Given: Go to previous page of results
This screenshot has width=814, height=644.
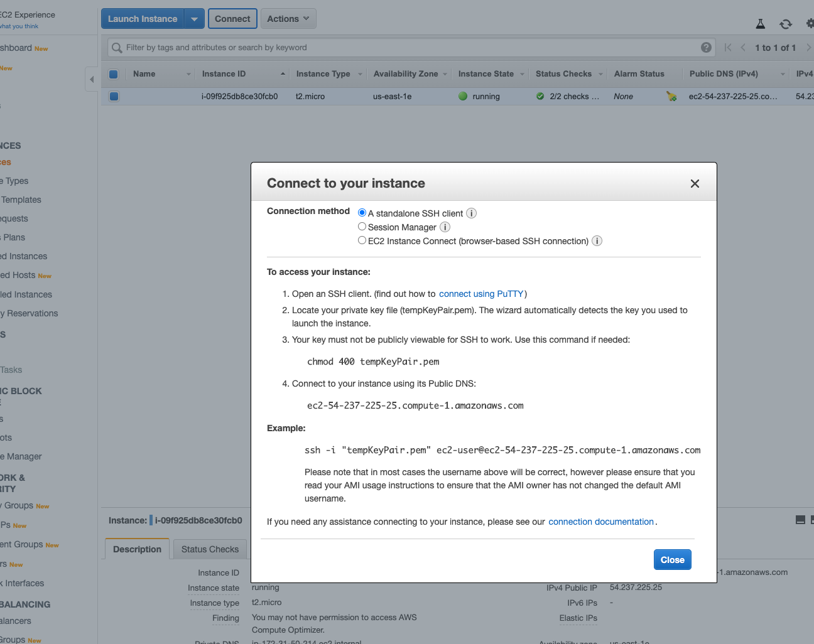Looking at the screenshot, I should (x=743, y=48).
